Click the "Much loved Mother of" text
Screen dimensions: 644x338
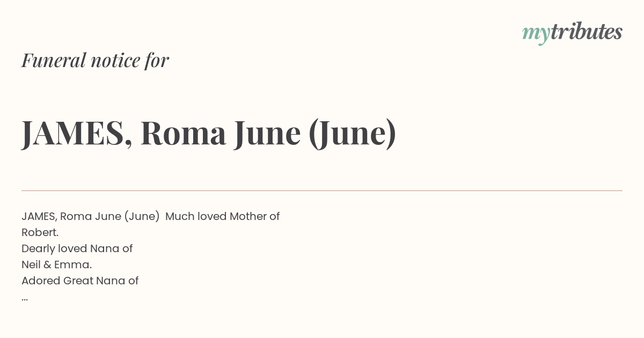[222, 216]
